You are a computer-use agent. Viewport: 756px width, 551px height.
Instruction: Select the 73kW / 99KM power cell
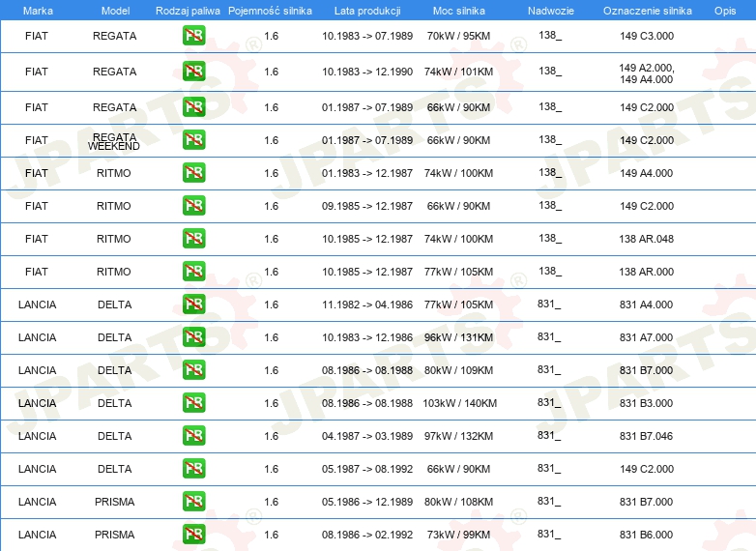[x=458, y=535]
